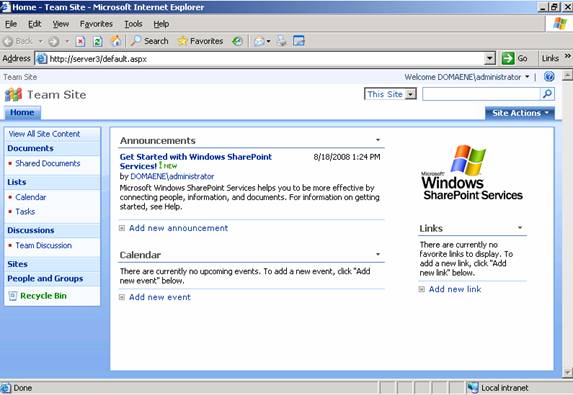This screenshot has height=395, width=573.
Task: Open the Site Actions menu
Action: (x=520, y=113)
